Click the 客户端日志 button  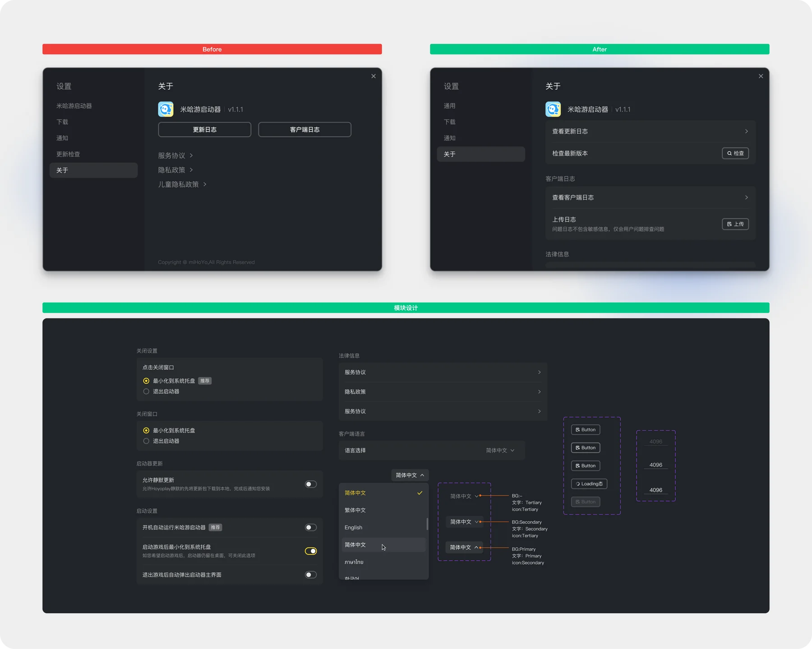[x=304, y=129]
